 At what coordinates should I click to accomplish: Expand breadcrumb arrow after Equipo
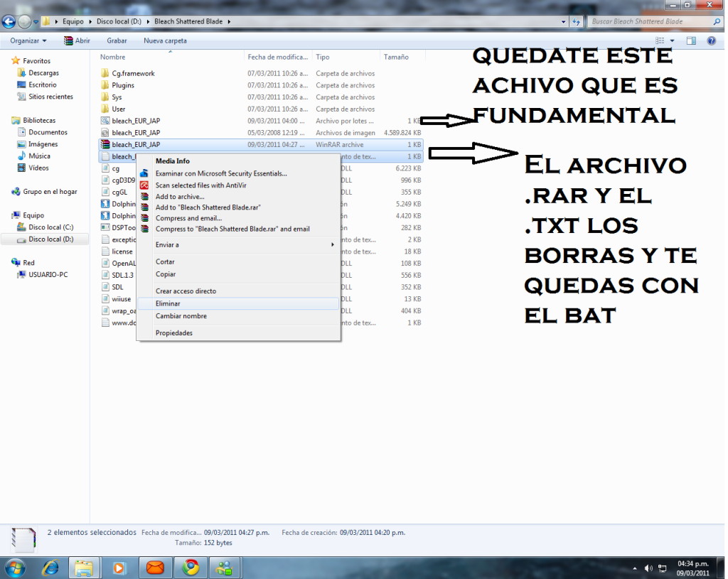pos(90,21)
